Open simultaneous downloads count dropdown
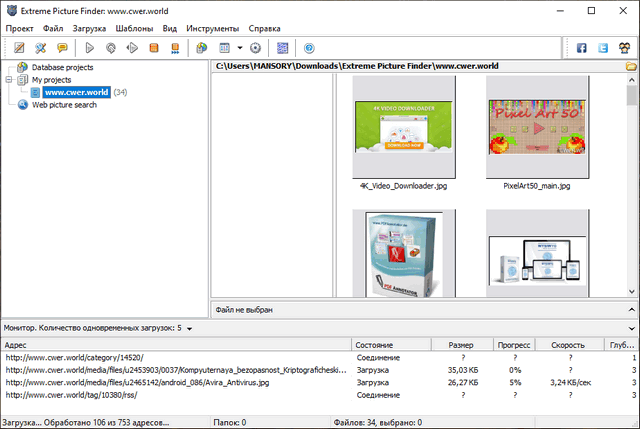The image size is (640, 429). coord(189,328)
